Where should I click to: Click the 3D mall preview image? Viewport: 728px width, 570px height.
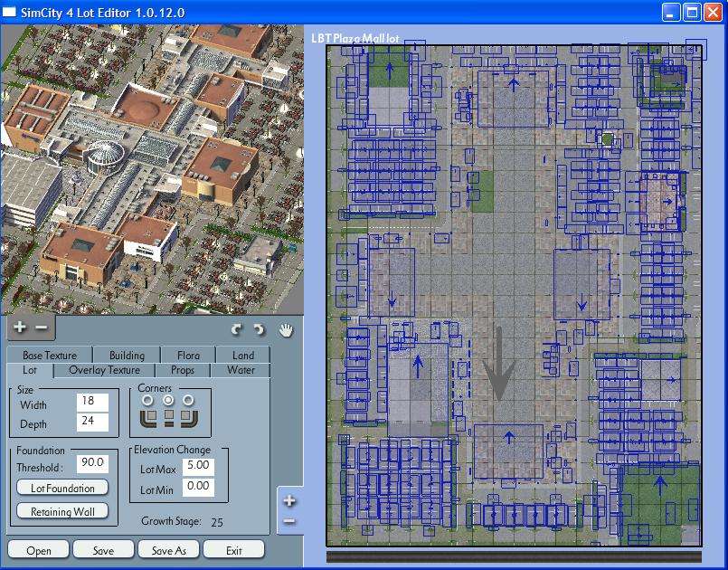152,169
